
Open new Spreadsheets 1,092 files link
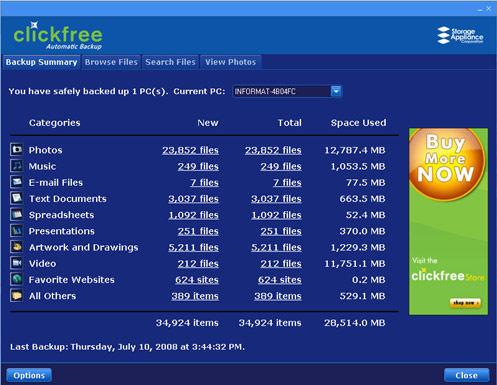coord(193,215)
